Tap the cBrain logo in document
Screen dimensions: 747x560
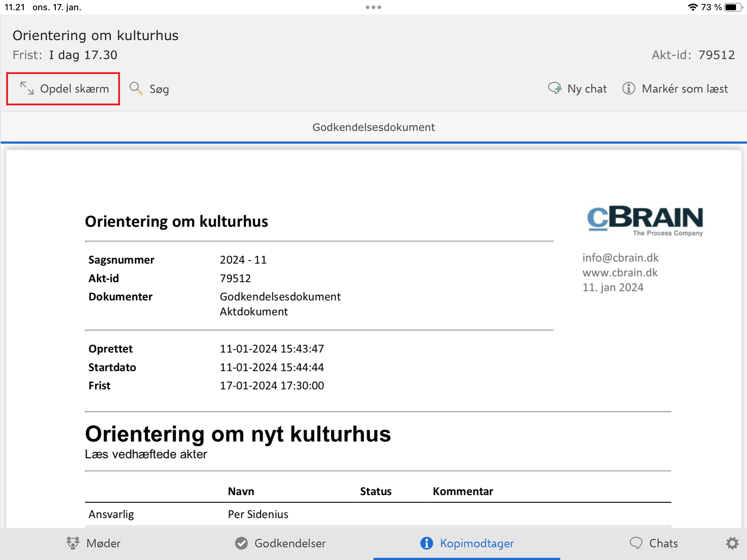point(645,221)
